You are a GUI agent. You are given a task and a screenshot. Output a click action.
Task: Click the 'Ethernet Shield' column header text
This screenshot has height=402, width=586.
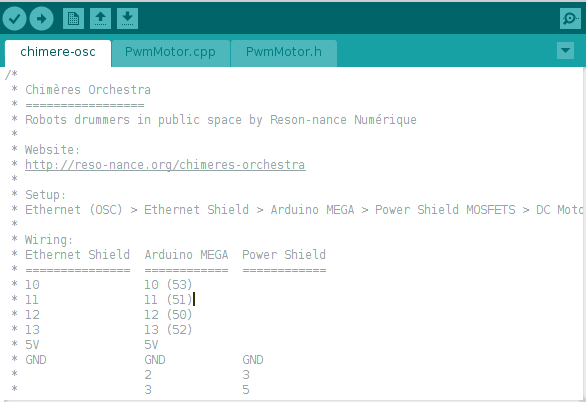click(77, 254)
